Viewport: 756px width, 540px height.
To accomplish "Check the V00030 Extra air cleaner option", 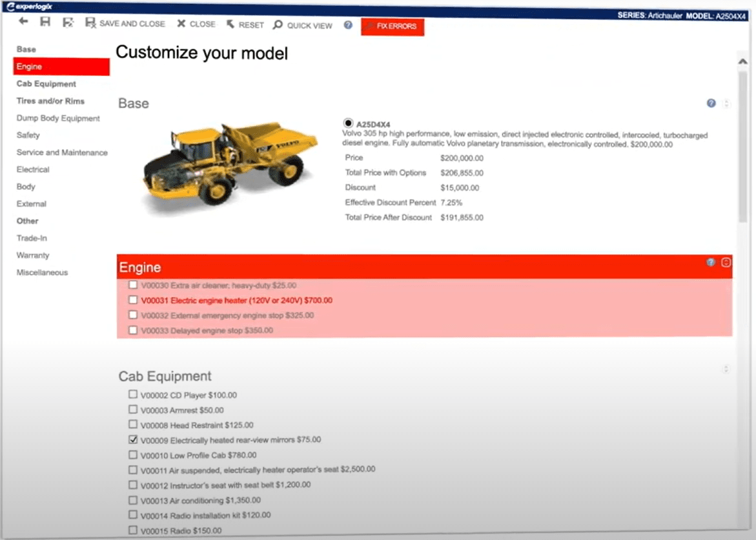I will pyautogui.click(x=132, y=284).
